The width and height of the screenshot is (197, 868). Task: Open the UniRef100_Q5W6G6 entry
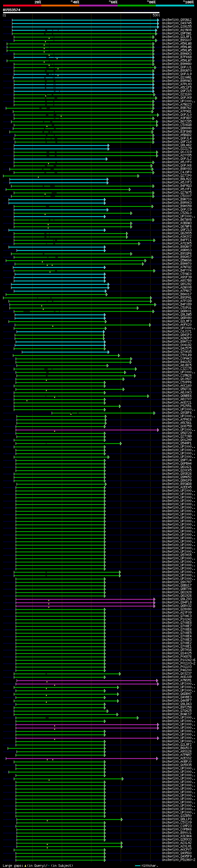pos(177,260)
